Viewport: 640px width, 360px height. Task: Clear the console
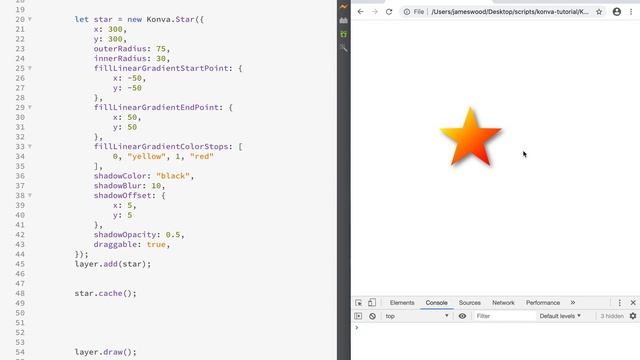pyautogui.click(x=372, y=316)
